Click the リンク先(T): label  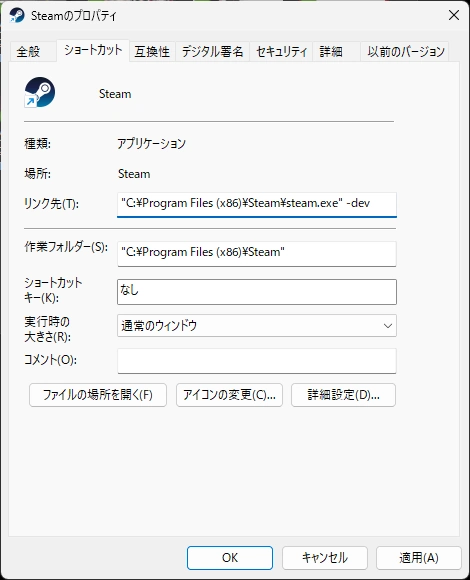(51, 203)
